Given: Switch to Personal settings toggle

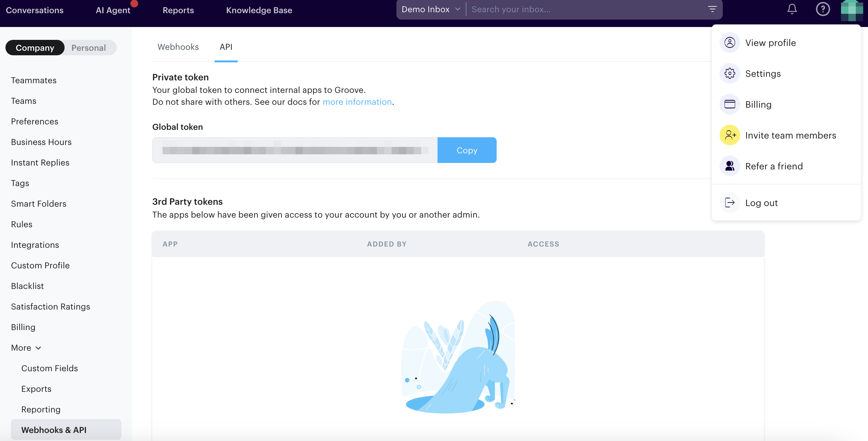Looking at the screenshot, I should click(89, 48).
